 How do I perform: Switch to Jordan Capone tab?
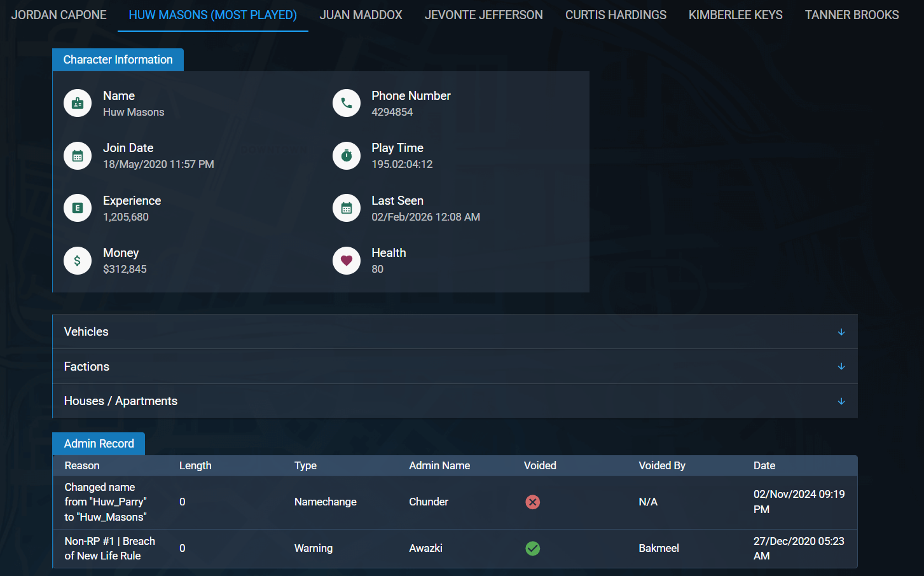[59, 15]
